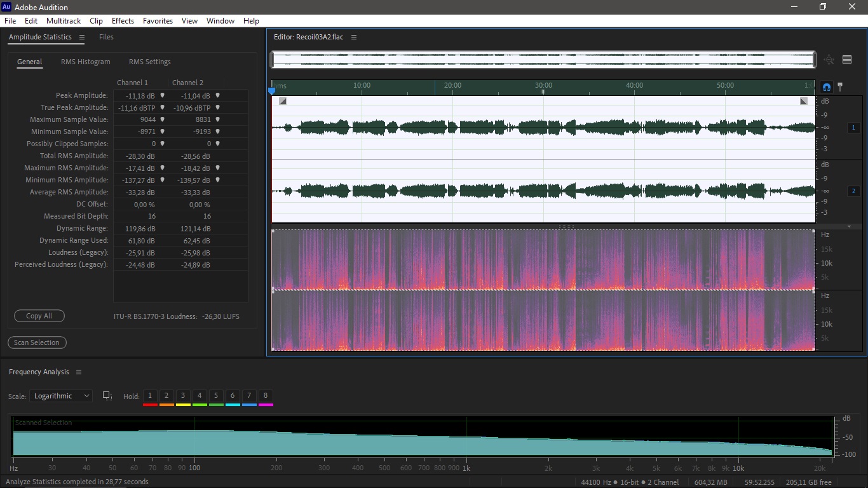Click Hold 1 button with red swatch

150,397
